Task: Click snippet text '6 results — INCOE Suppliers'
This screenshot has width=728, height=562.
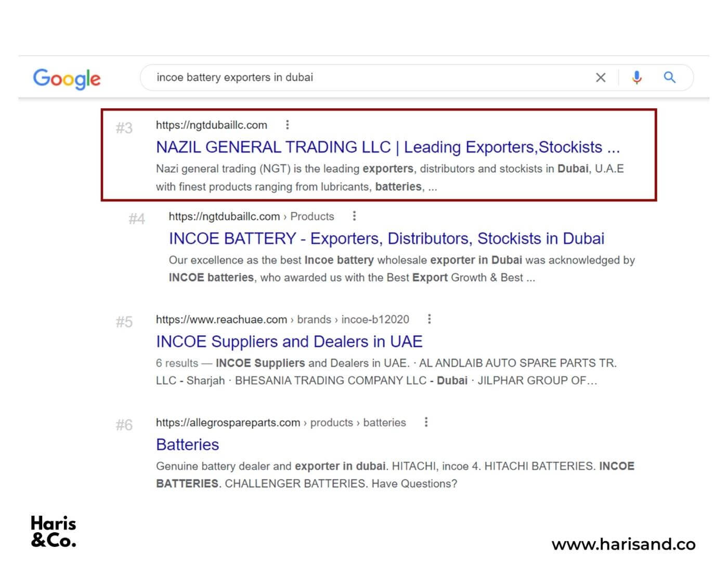Action: point(386,372)
